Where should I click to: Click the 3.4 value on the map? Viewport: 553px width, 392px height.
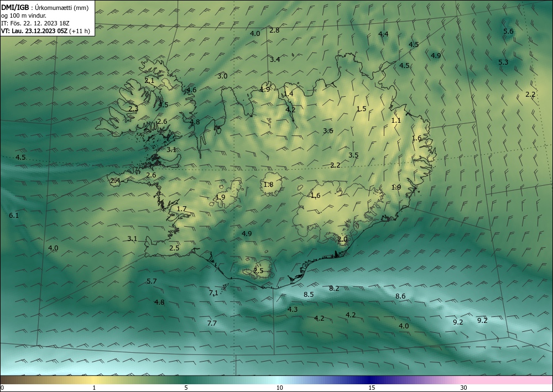[x=275, y=60]
